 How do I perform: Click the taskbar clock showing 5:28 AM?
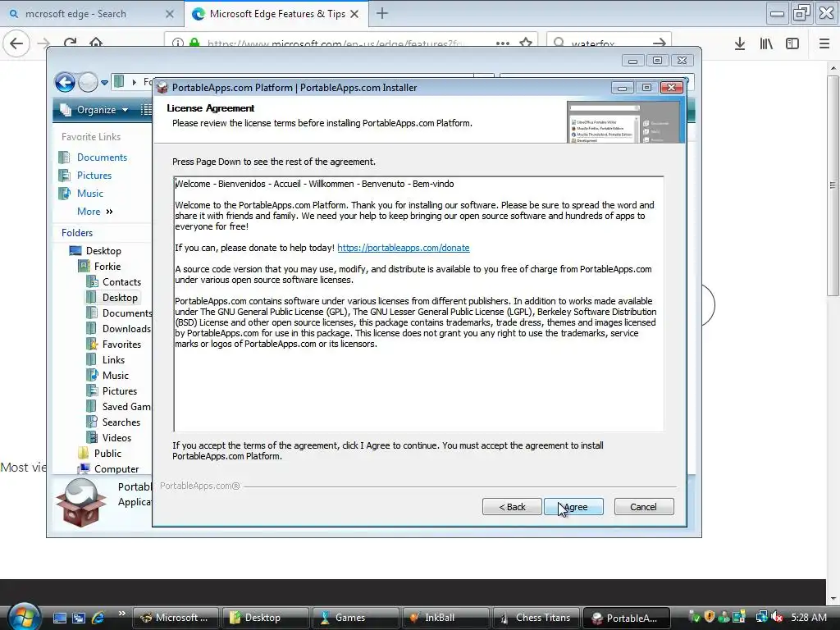[x=808, y=617]
